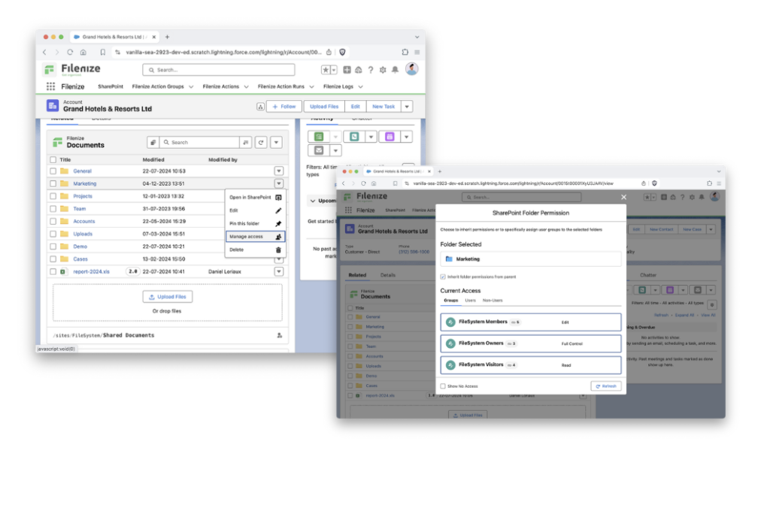Enable the Show No Access checkbox
Viewport: 770px width, 532px height.
click(442, 386)
